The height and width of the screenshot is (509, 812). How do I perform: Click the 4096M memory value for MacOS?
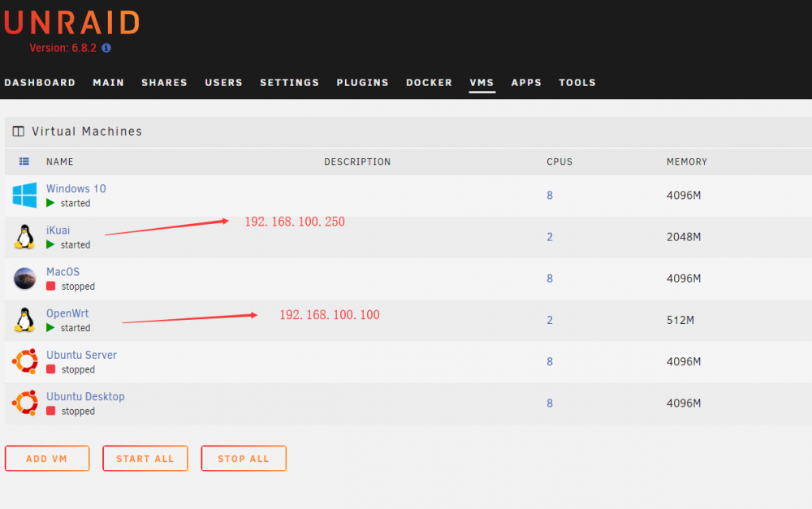tap(684, 278)
